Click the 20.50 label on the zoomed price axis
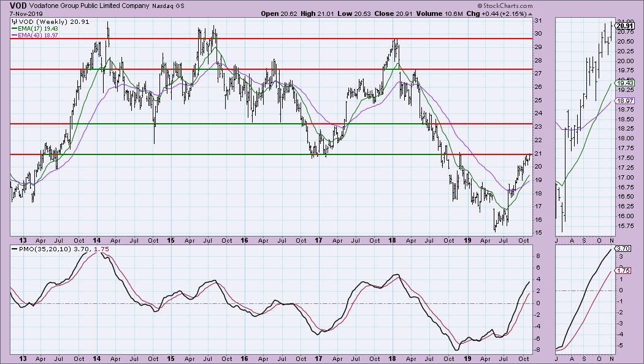This screenshot has width=644, height=364. tap(625, 42)
